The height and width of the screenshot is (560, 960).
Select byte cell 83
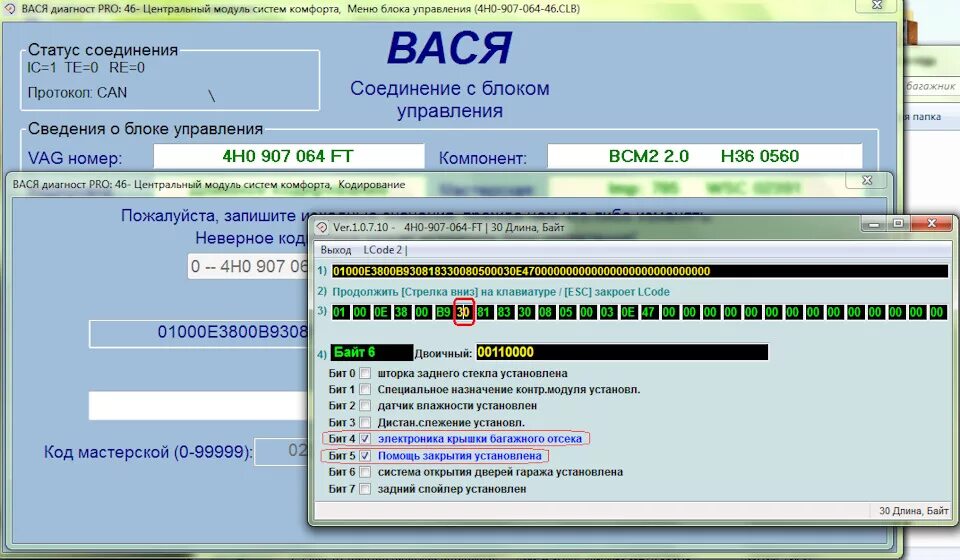coord(504,312)
